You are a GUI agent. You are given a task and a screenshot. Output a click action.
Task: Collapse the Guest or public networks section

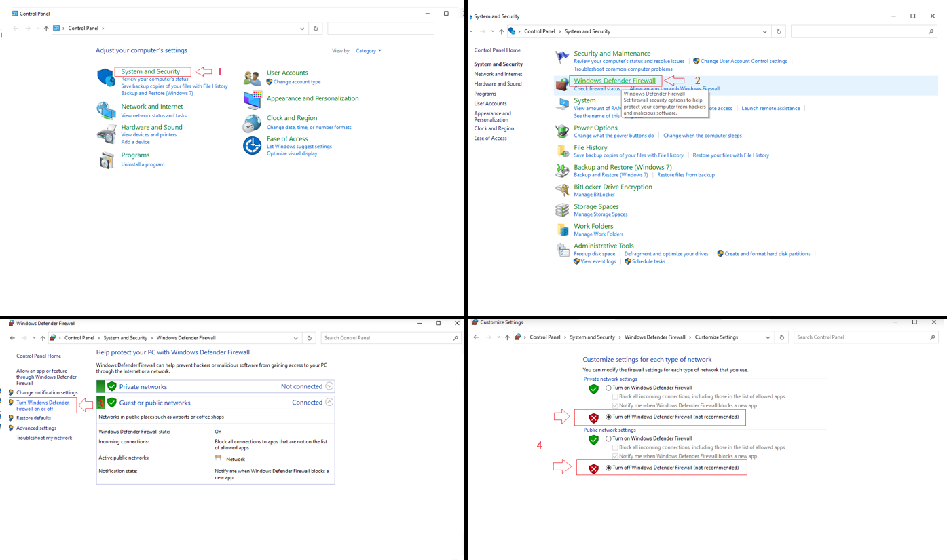[x=329, y=403]
